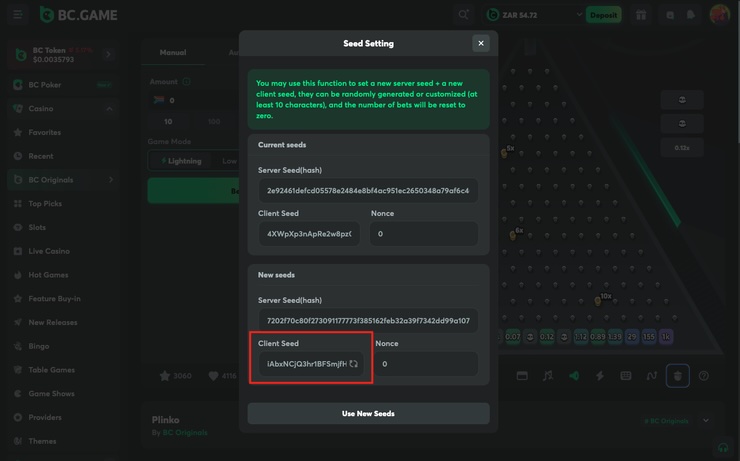Open the search icon in header

coord(463,15)
